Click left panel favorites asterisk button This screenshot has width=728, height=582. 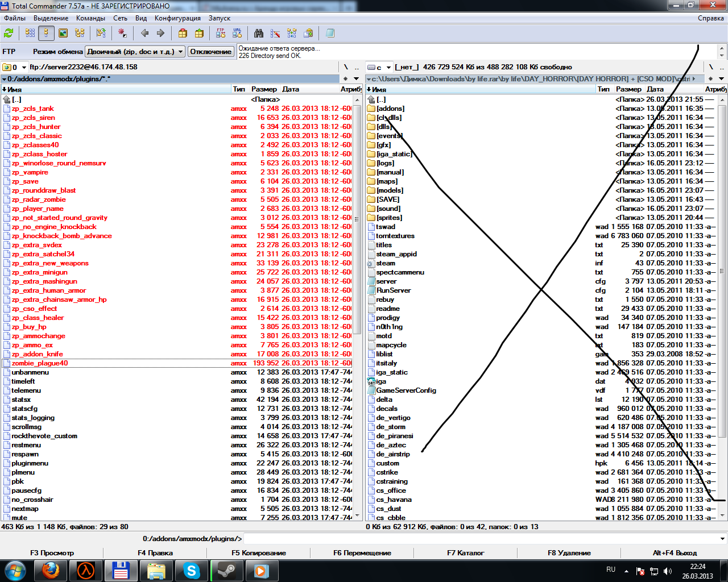pos(346,79)
